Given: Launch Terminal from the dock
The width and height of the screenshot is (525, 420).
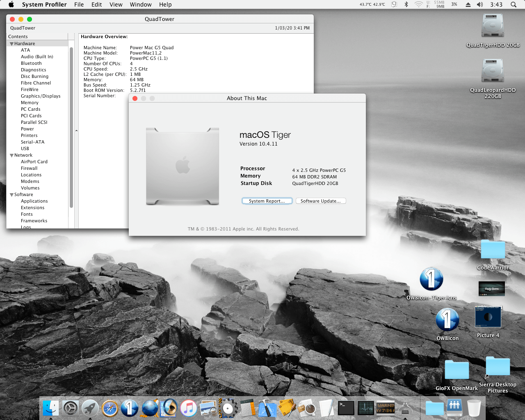Looking at the screenshot, I should click(346, 408).
